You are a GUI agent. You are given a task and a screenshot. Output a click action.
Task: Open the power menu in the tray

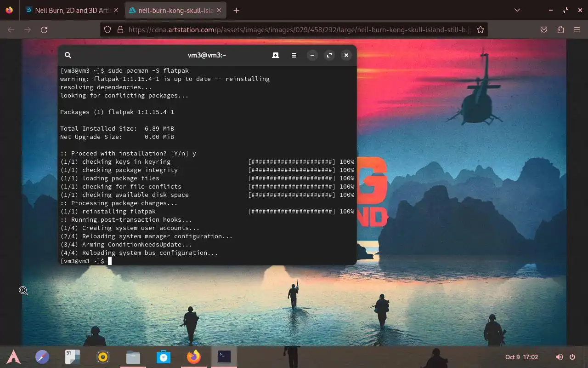pos(572,357)
